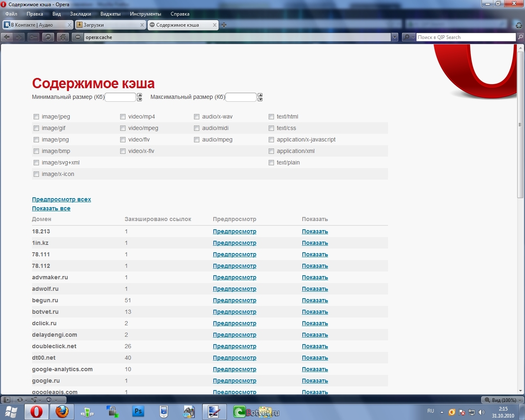Launch Firefox from the taskbar
Viewport: 525px width, 420px height.
[x=62, y=412]
